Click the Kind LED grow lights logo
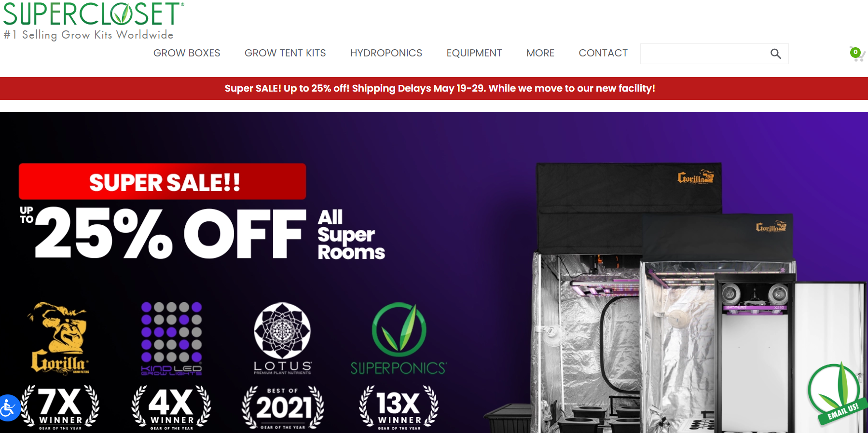The width and height of the screenshot is (868, 433). 171,338
